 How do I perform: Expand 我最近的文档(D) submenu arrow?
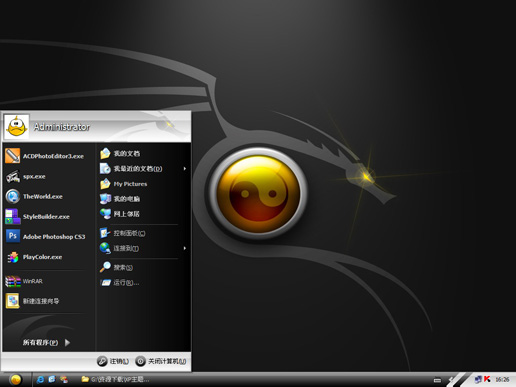(x=184, y=169)
